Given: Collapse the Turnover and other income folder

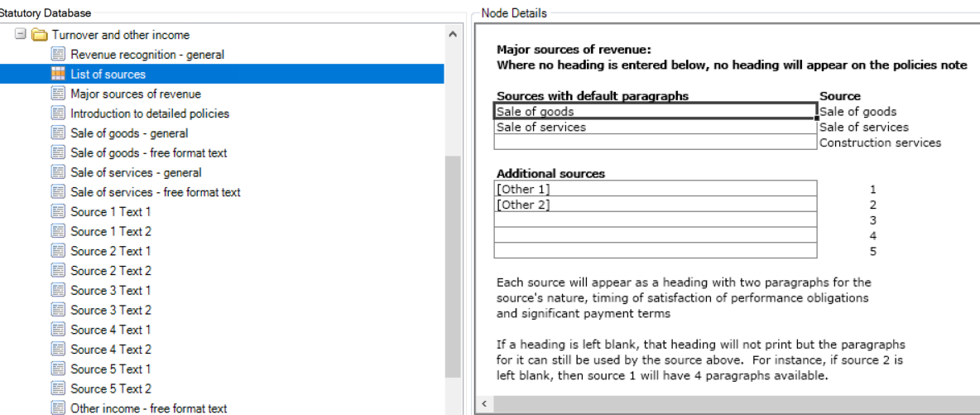Looking at the screenshot, I should point(21,34).
